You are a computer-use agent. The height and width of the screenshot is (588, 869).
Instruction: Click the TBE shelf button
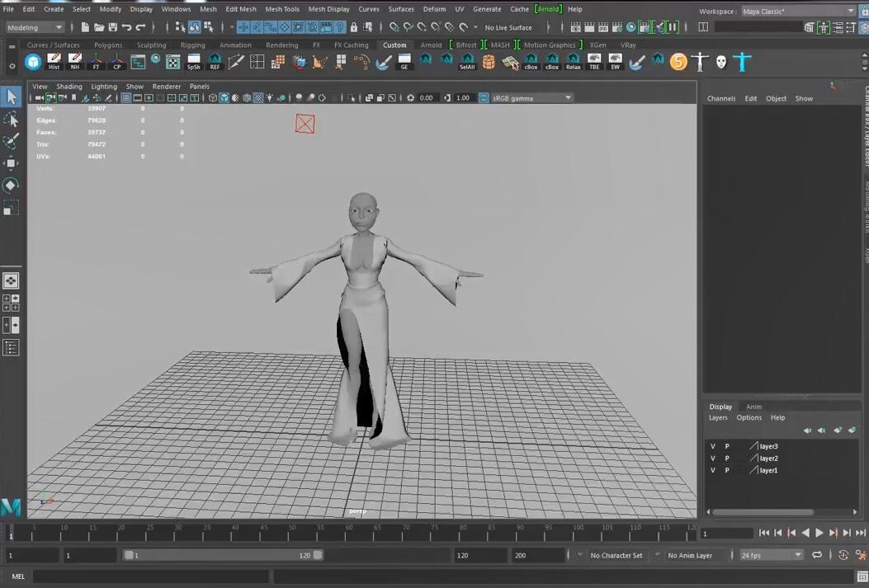594,62
